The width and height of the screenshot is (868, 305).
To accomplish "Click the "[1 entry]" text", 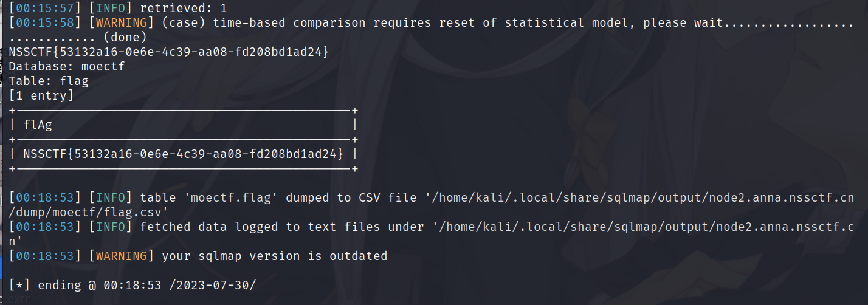I will pyautogui.click(x=41, y=96).
